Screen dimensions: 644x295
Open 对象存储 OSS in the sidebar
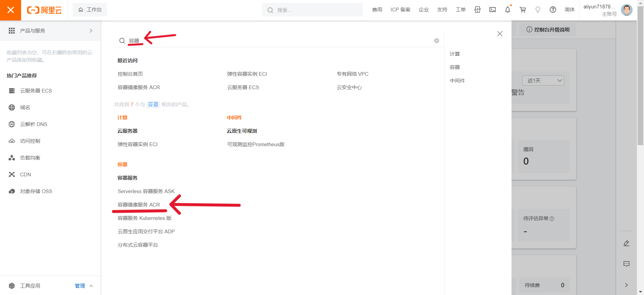coord(36,191)
